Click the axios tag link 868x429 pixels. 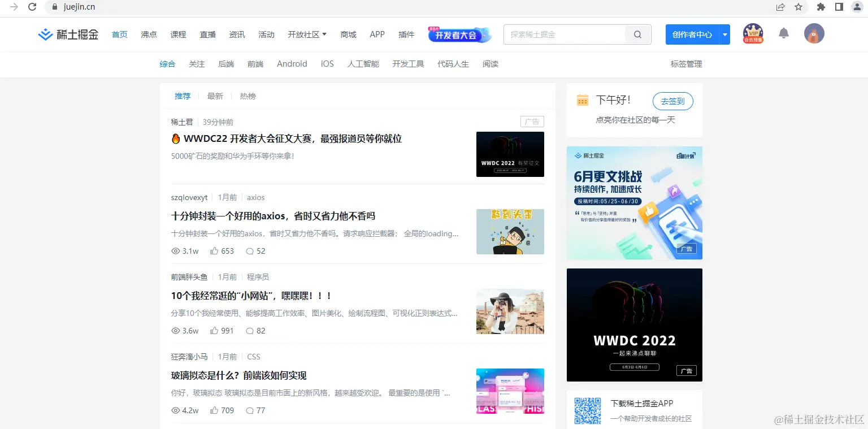click(256, 197)
